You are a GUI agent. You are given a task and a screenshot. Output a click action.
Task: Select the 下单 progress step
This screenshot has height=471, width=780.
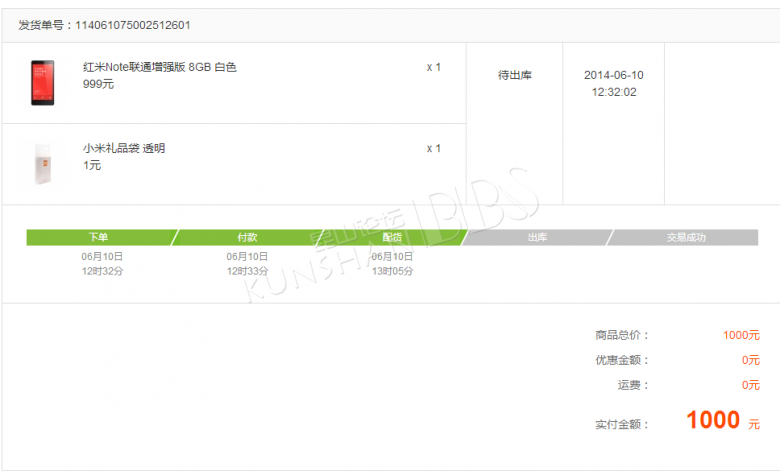point(99,237)
